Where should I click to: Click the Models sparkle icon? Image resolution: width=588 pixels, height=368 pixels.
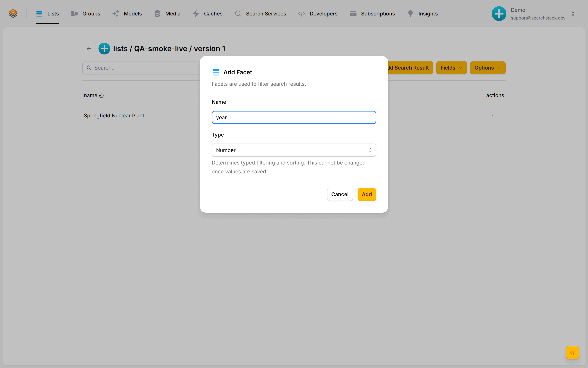(x=116, y=14)
